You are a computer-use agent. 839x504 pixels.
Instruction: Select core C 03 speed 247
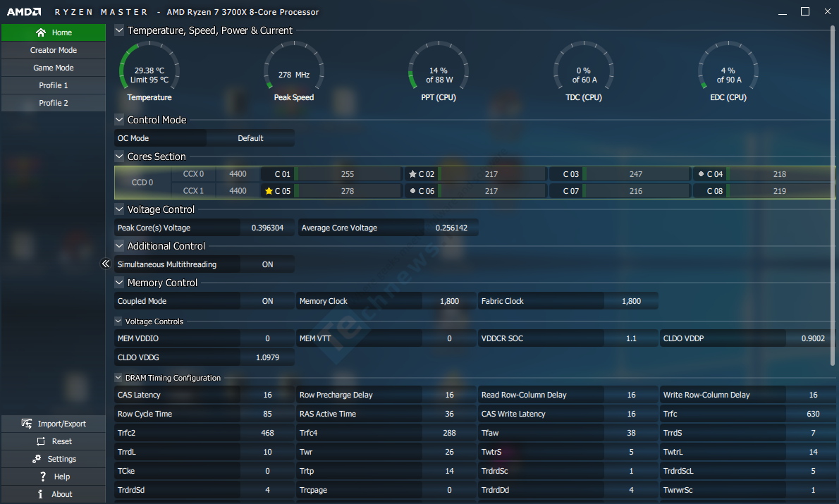tap(636, 174)
